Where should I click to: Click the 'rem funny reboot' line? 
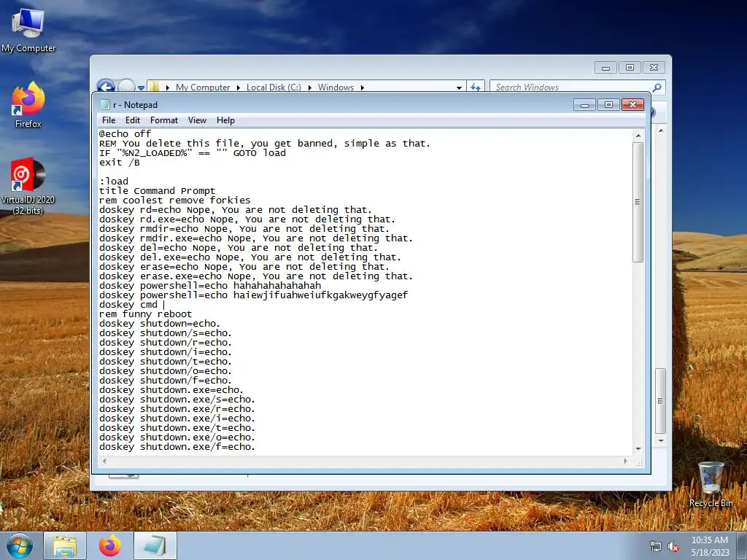click(146, 314)
